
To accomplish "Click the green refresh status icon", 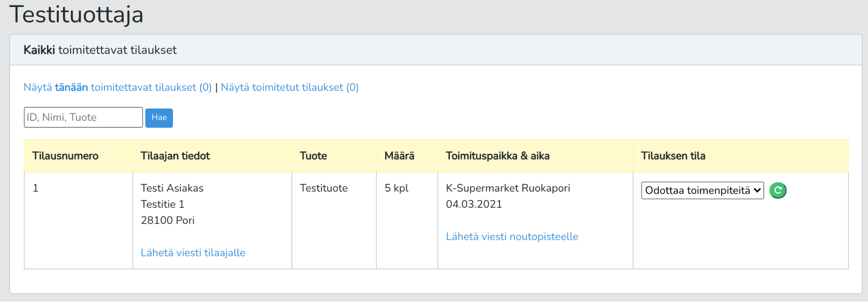I will pyautogui.click(x=778, y=190).
